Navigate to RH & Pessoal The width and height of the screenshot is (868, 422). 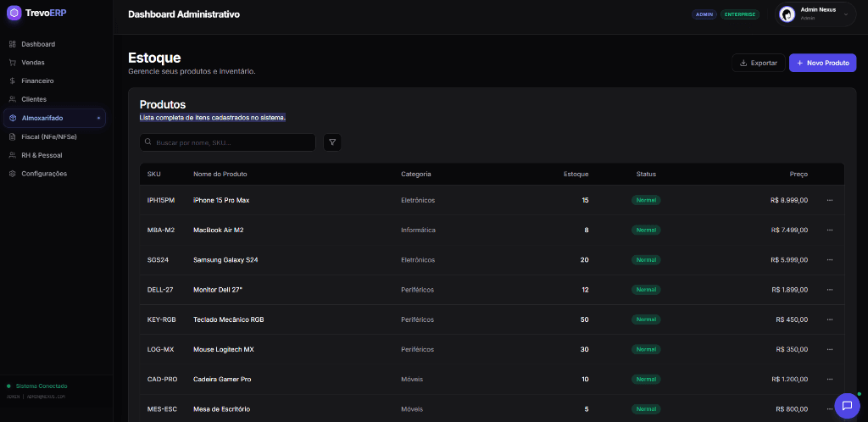click(x=42, y=155)
